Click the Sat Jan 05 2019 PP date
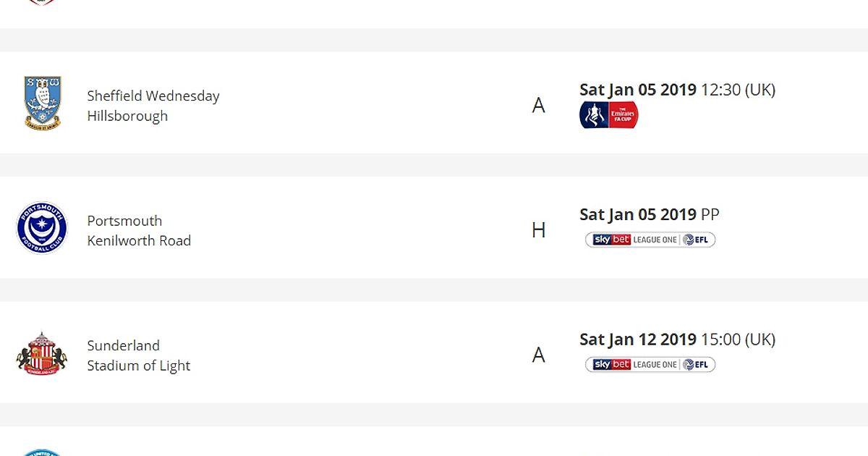Image resolution: width=868 pixels, height=456 pixels. point(650,214)
